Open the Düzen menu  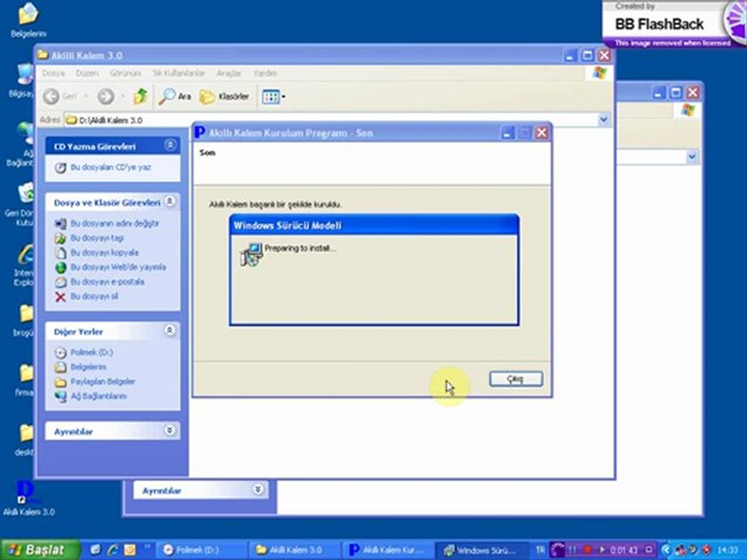tap(87, 73)
